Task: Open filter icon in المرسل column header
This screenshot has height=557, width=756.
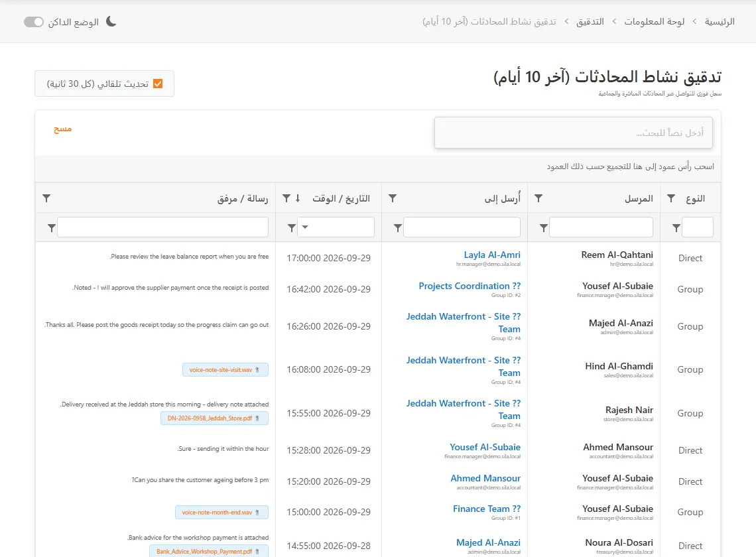Action: [x=538, y=198]
